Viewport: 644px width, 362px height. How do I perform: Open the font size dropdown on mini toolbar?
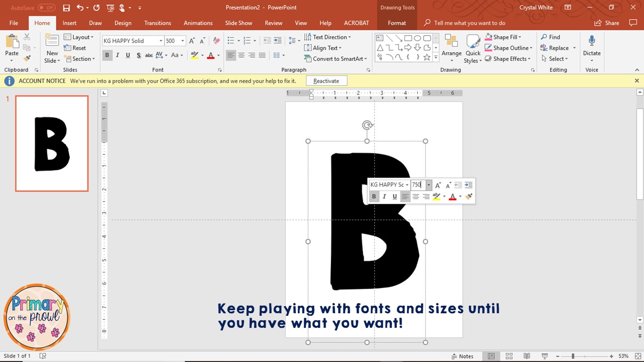(428, 185)
